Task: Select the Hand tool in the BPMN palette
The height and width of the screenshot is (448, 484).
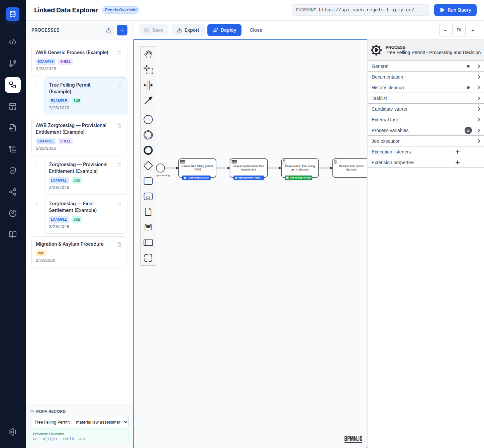Action: [148, 53]
